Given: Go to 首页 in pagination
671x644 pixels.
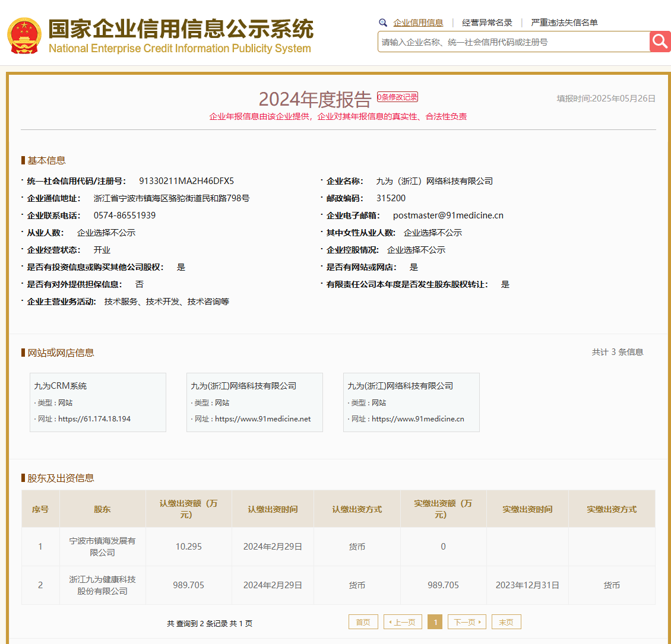Looking at the screenshot, I should pos(363,622).
